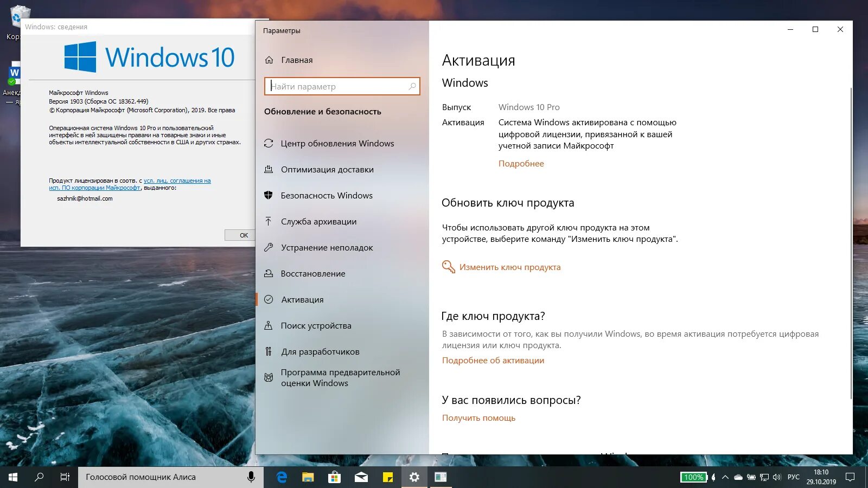Click the key icon beside Изменить ключ продукта
The height and width of the screenshot is (488, 868).
(x=448, y=267)
